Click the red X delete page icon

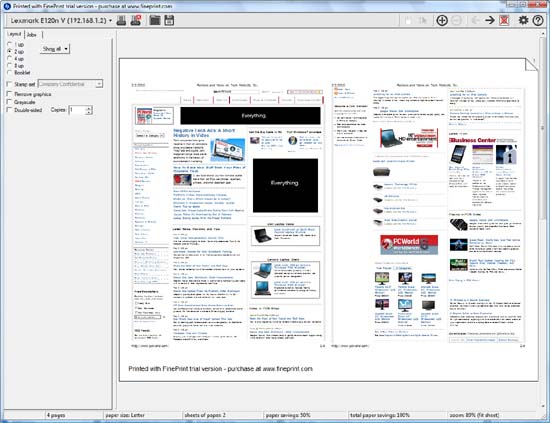504,20
